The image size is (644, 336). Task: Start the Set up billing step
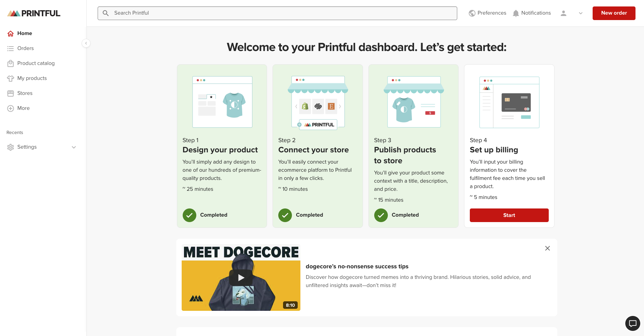coord(509,215)
